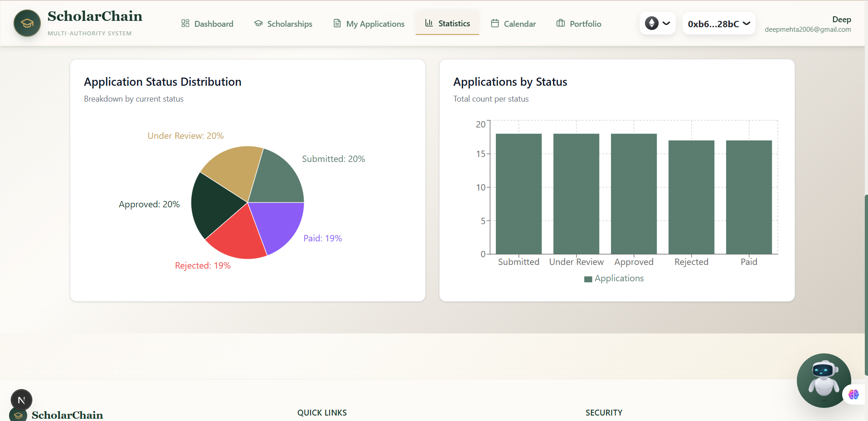Click the Calendar icon in the navigation

tap(495, 23)
